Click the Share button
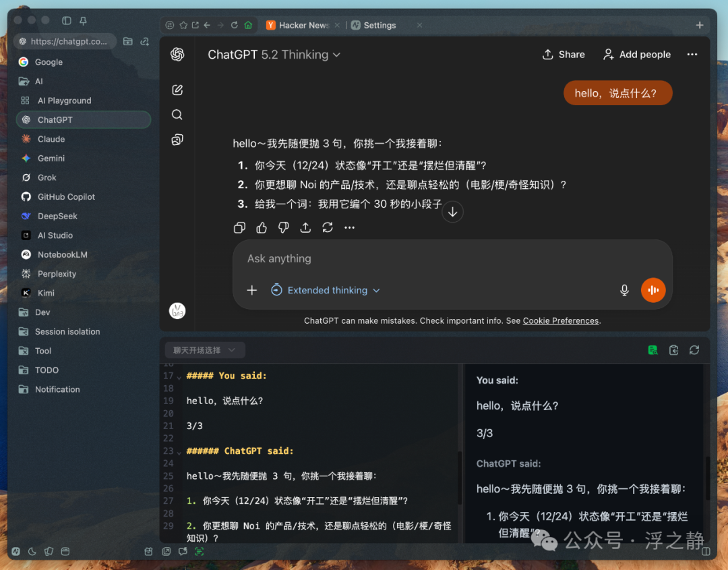This screenshot has height=570, width=728. [x=564, y=55]
